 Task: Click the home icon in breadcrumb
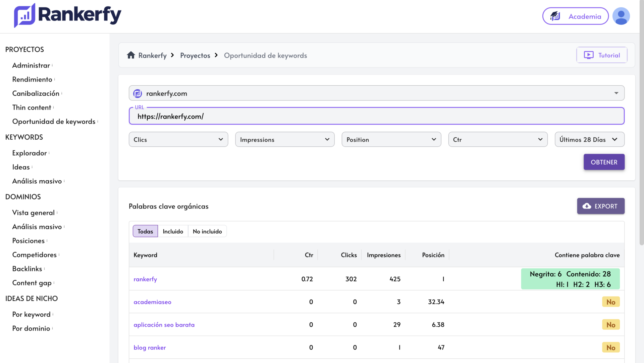click(x=131, y=55)
